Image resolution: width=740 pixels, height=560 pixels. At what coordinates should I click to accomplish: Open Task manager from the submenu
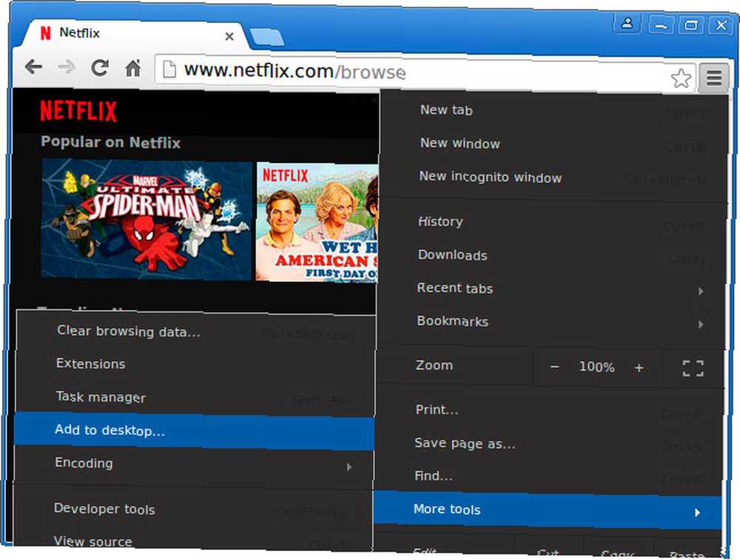tap(195, 397)
